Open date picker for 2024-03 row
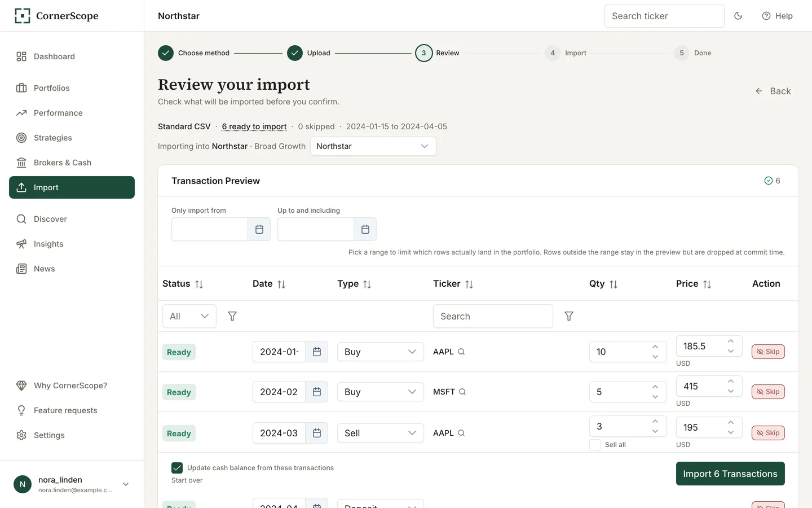 (x=317, y=433)
